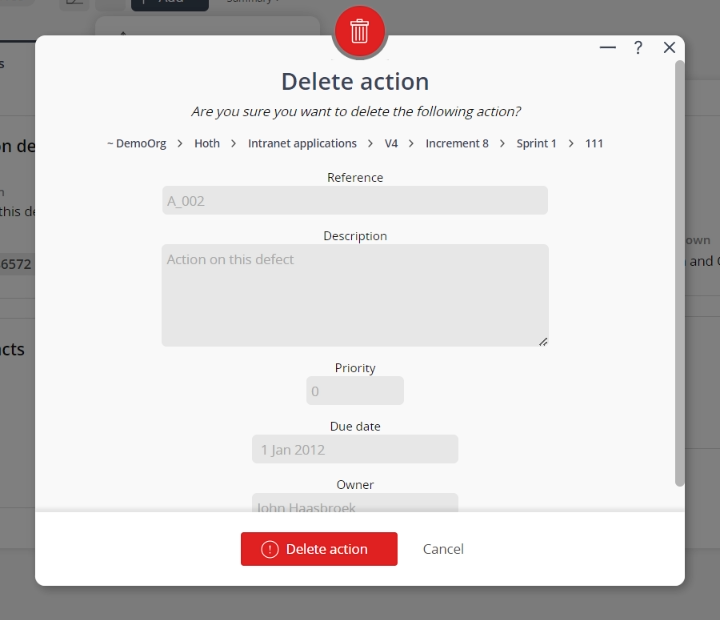Click the Due date label

[x=355, y=426]
